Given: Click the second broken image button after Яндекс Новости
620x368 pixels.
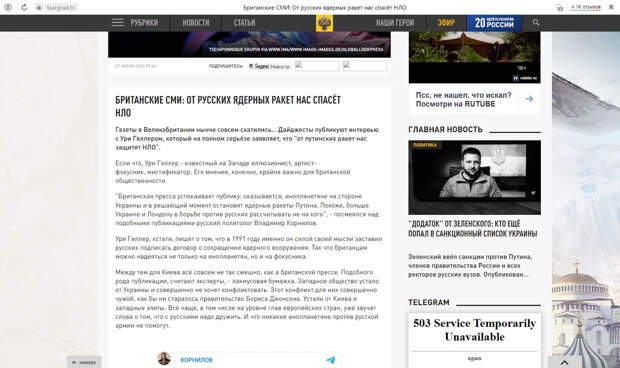Looking at the screenshot, I should click(365, 66).
